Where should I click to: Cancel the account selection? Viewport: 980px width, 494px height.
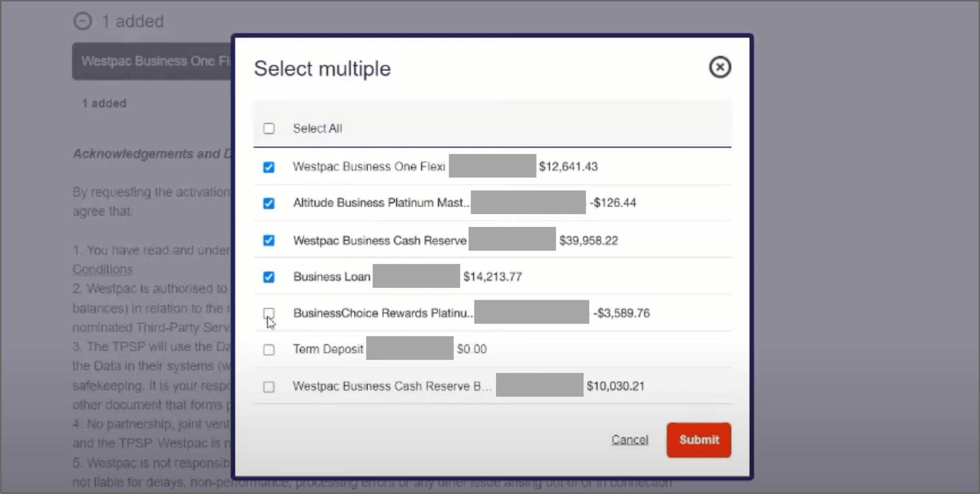point(630,440)
